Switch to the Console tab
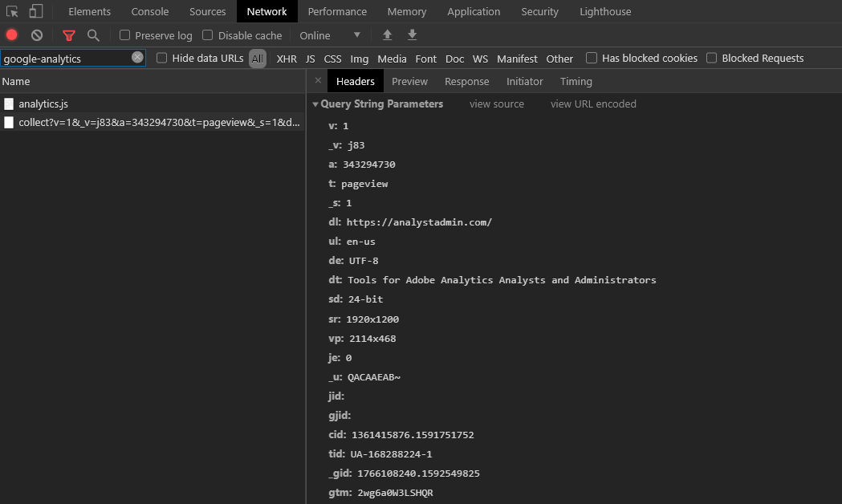 [150, 11]
